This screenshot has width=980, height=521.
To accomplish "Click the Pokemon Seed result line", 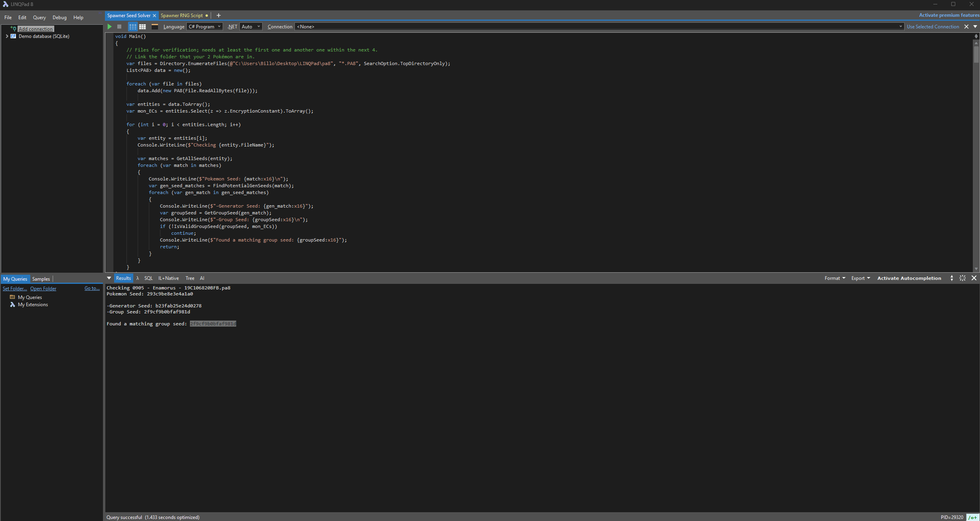I will 150,294.
